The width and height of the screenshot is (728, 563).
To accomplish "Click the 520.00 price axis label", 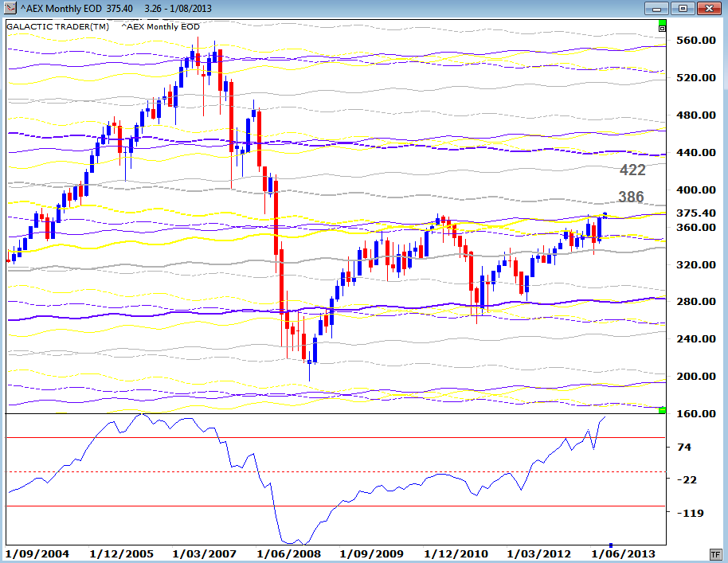I will (x=696, y=77).
